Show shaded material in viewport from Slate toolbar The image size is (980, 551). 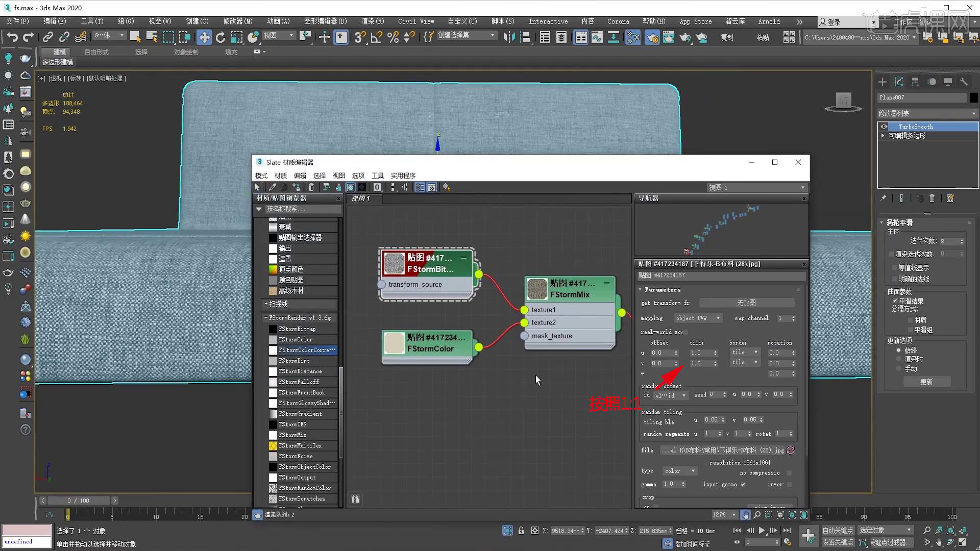(x=351, y=187)
